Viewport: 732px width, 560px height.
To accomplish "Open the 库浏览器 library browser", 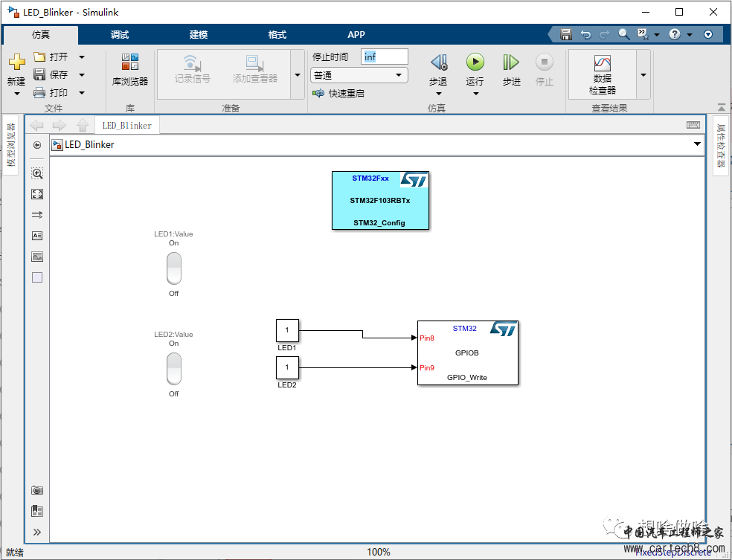I will pos(130,69).
